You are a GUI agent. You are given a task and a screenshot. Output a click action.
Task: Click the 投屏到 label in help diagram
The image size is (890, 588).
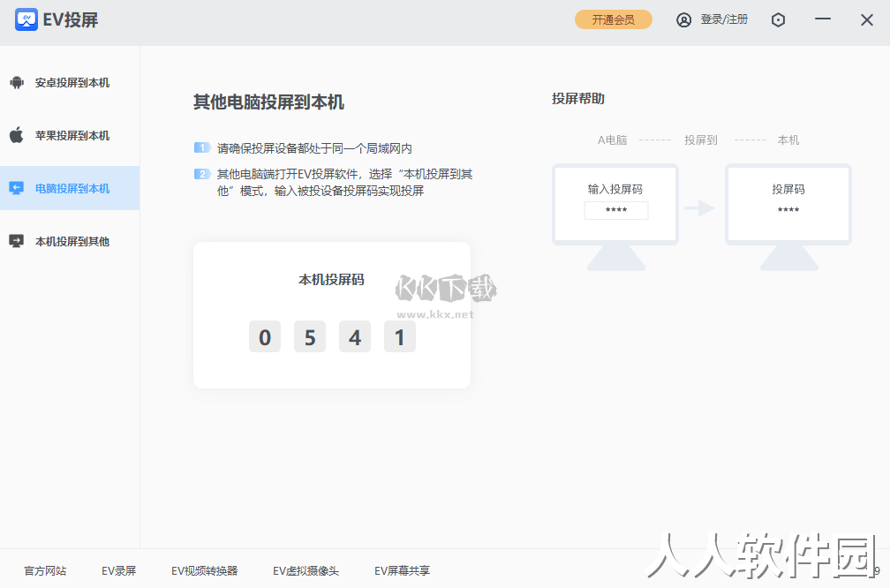pyautogui.click(x=701, y=140)
